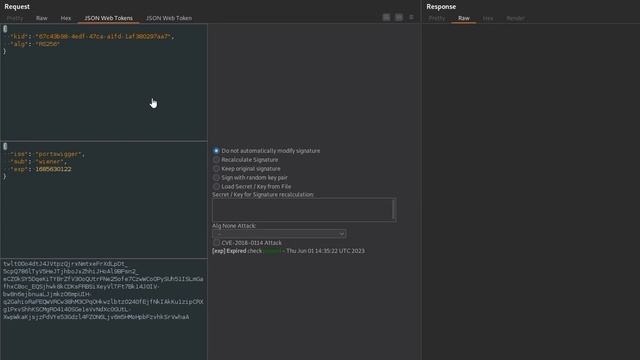Toggle the first Request editor layout icon
This screenshot has height=360, width=640.
(386, 17)
